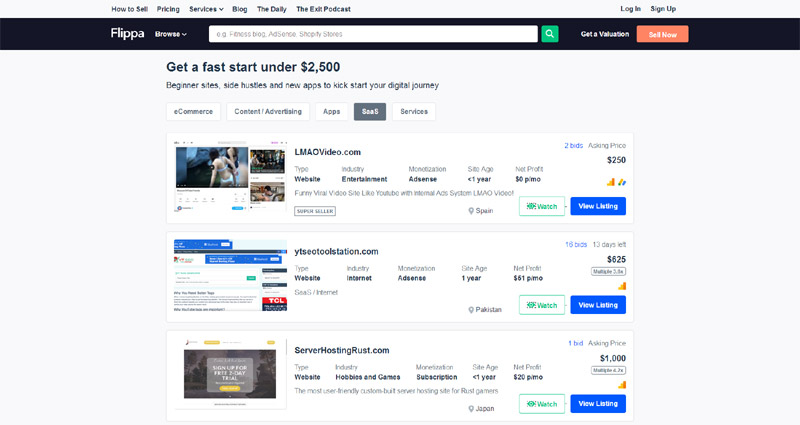The image size is (800, 425).
Task: Click the Log In link
Action: pos(630,9)
